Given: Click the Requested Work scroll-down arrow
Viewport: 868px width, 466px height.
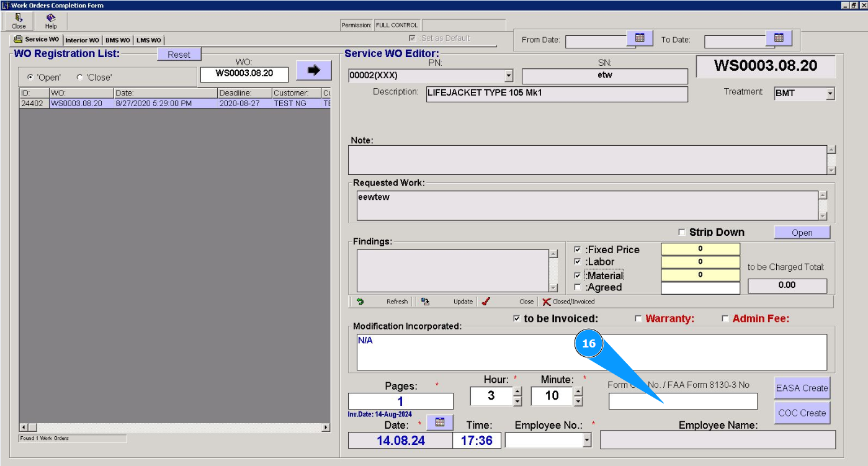Looking at the screenshot, I should point(823,216).
